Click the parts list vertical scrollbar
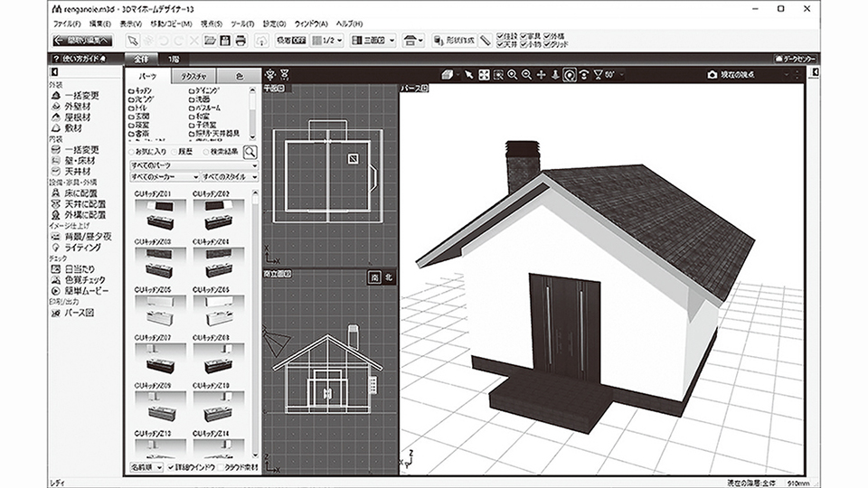868x488 pixels. point(255,324)
